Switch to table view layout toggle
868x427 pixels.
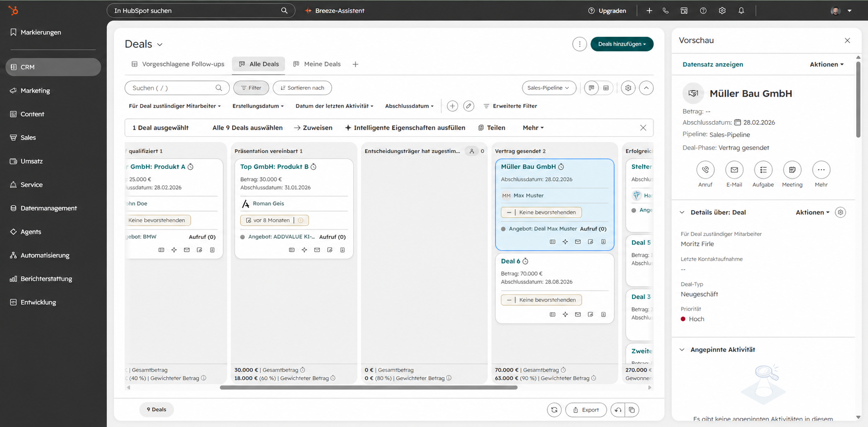click(606, 88)
